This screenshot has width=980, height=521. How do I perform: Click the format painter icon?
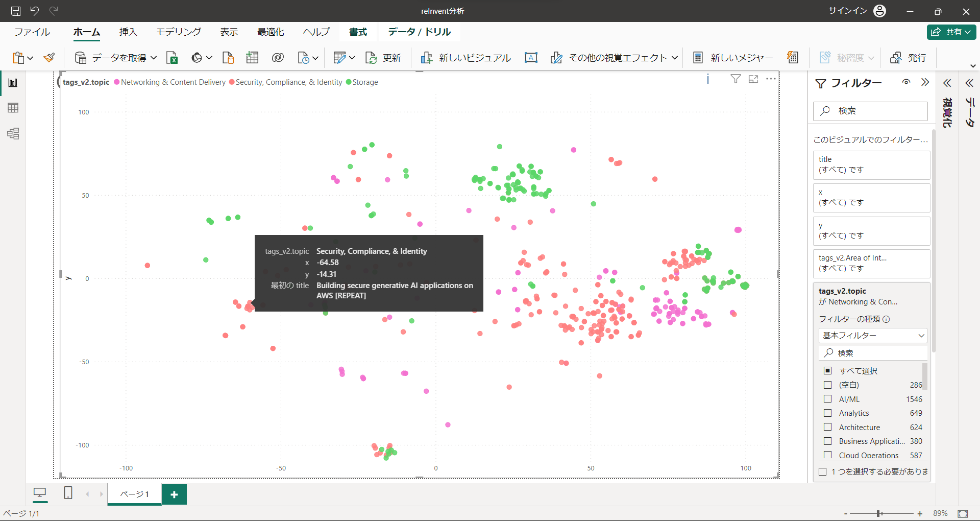[x=49, y=58]
